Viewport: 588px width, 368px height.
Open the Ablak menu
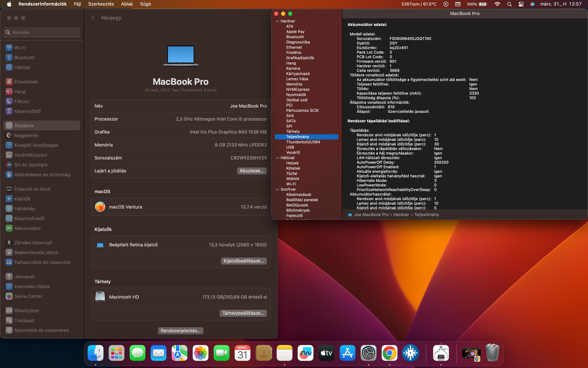tap(127, 4)
